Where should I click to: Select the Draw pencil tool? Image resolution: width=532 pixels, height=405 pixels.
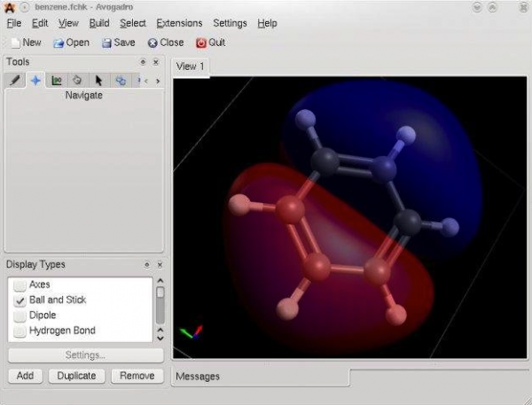click(15, 81)
